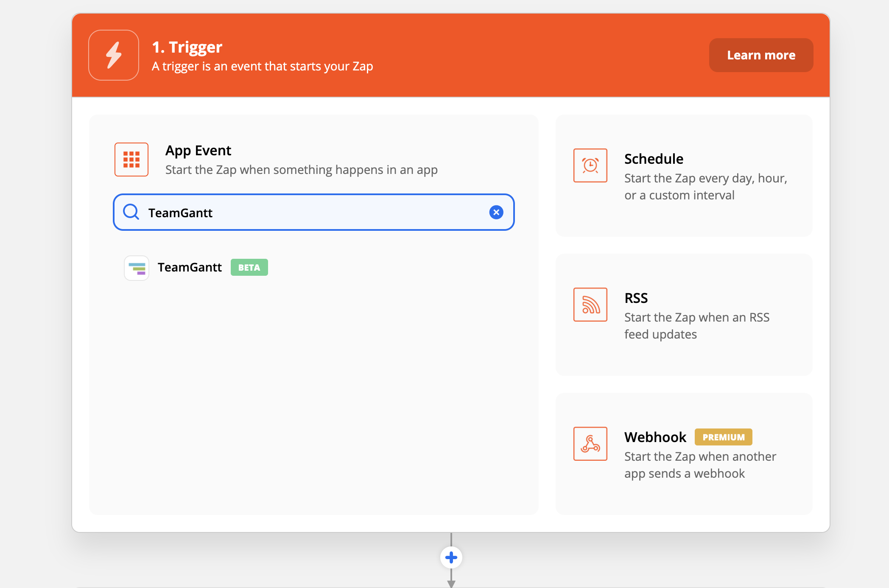Click the 1. Trigger heading
The height and width of the screenshot is (588, 889).
tap(187, 47)
